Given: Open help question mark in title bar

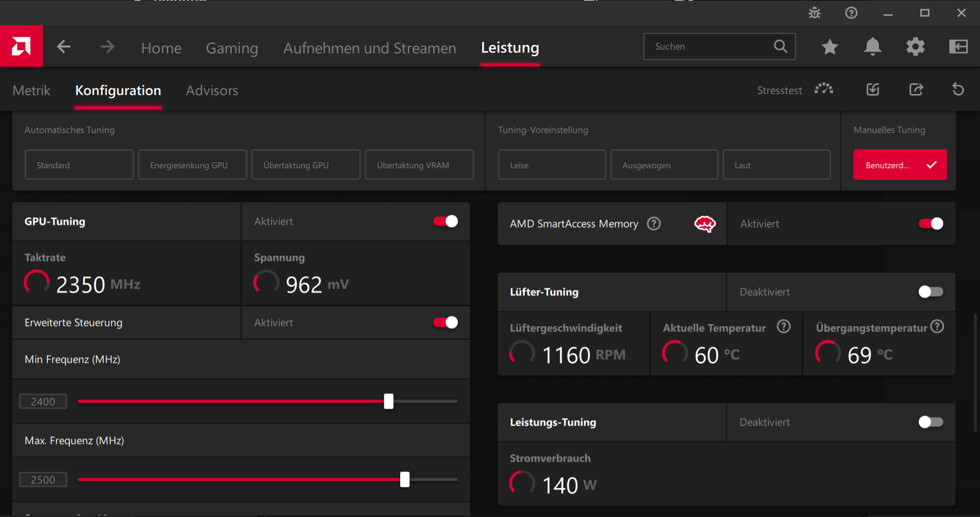Looking at the screenshot, I should coord(851,13).
